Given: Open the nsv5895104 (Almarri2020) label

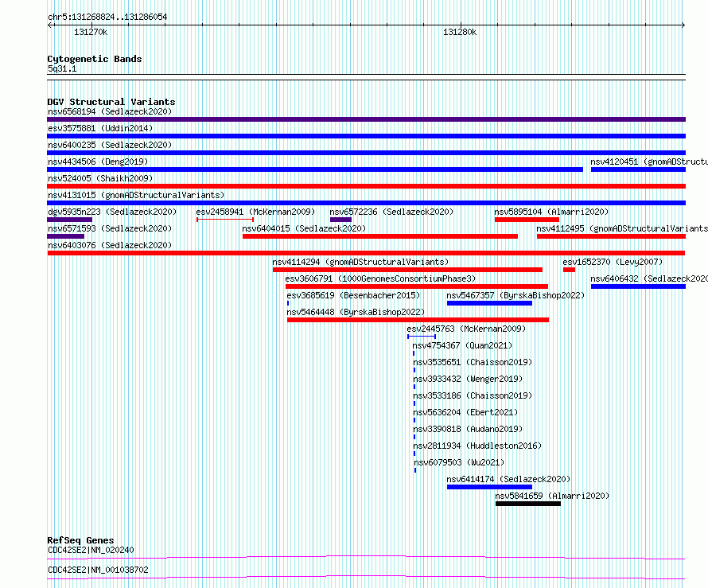Looking at the screenshot, I should pyautogui.click(x=551, y=212).
